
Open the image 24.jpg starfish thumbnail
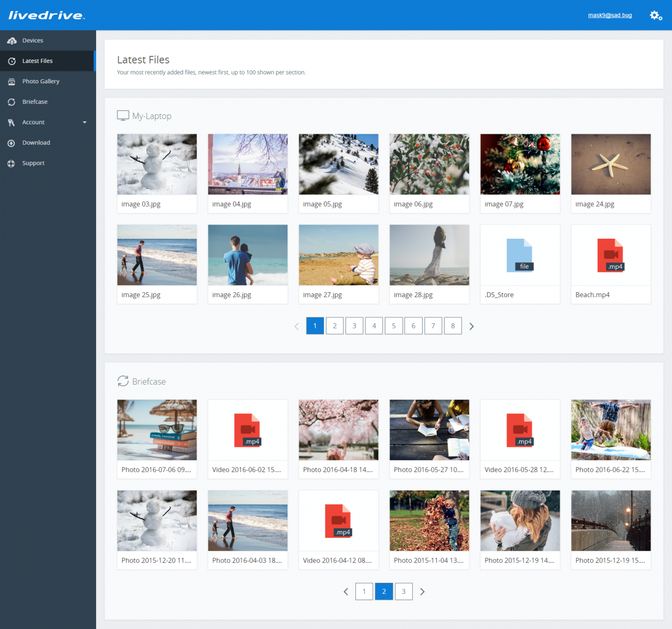(x=611, y=164)
